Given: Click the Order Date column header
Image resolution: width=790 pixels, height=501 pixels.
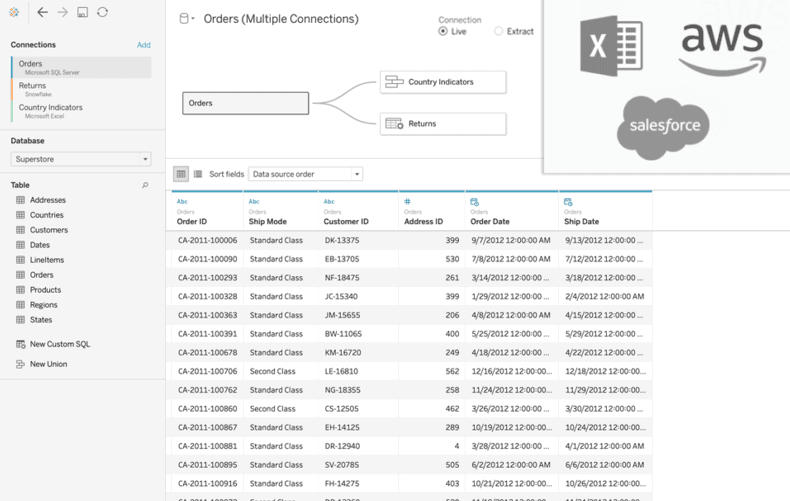Looking at the screenshot, I should pos(490,221).
